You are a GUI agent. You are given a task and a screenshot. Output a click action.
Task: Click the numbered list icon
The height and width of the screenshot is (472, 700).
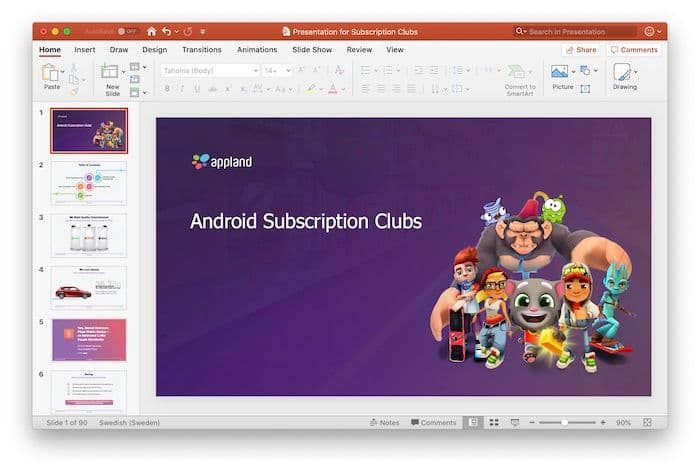388,70
